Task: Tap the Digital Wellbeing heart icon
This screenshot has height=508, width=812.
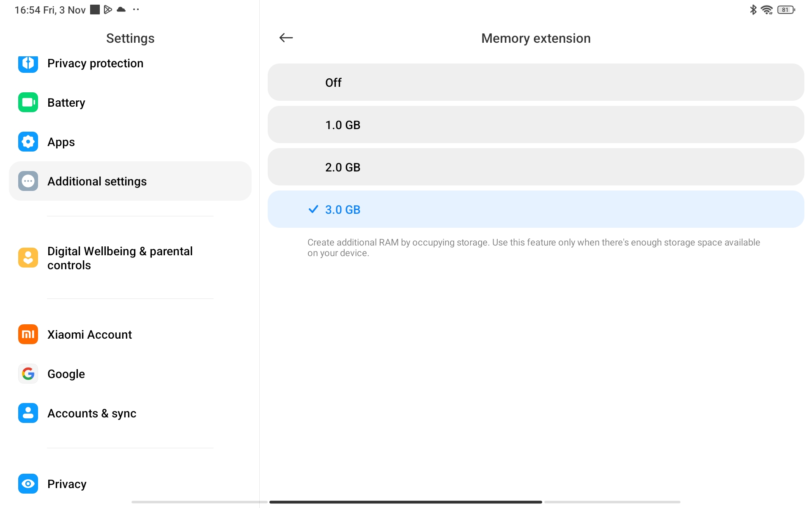Action: (x=28, y=258)
